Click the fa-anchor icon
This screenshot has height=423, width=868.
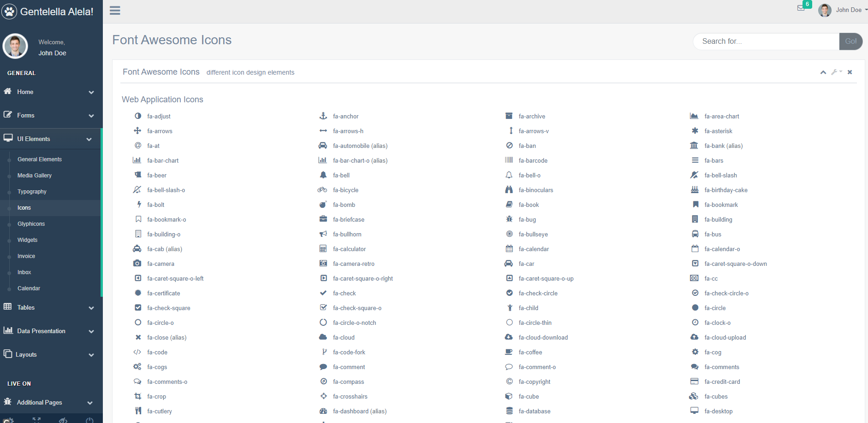coord(323,116)
